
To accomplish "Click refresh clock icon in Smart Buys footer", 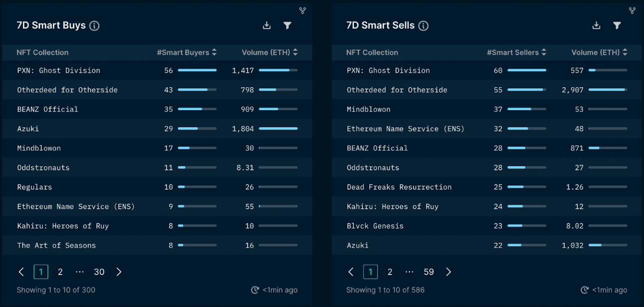I will pos(255,290).
